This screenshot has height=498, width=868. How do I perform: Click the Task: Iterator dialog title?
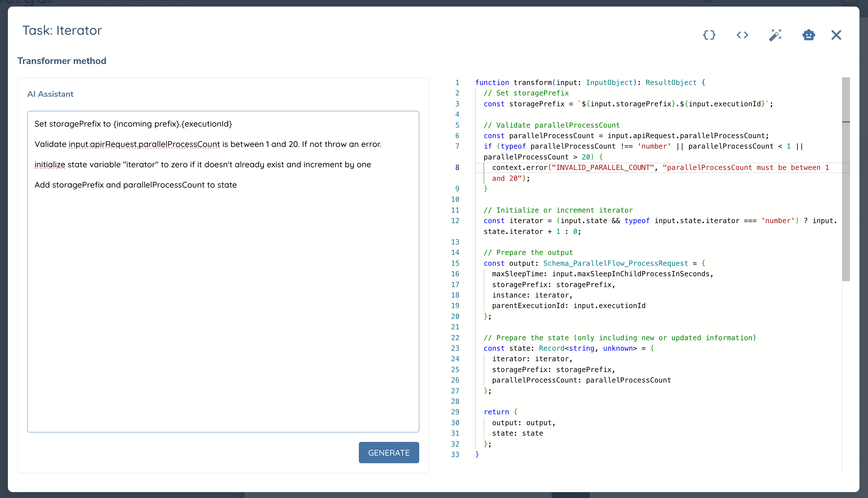62,31
